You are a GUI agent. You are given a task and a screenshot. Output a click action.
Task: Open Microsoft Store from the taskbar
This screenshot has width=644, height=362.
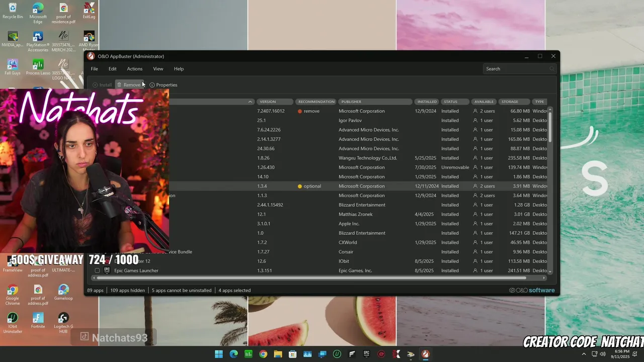[x=292, y=354]
